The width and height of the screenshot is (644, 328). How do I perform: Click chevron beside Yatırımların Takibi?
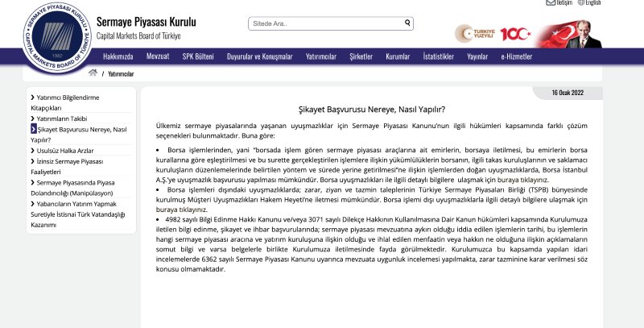33,118
